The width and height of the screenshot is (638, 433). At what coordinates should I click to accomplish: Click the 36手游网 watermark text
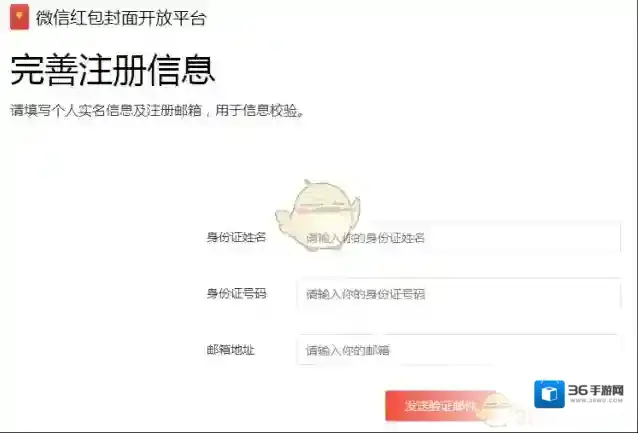(x=596, y=391)
